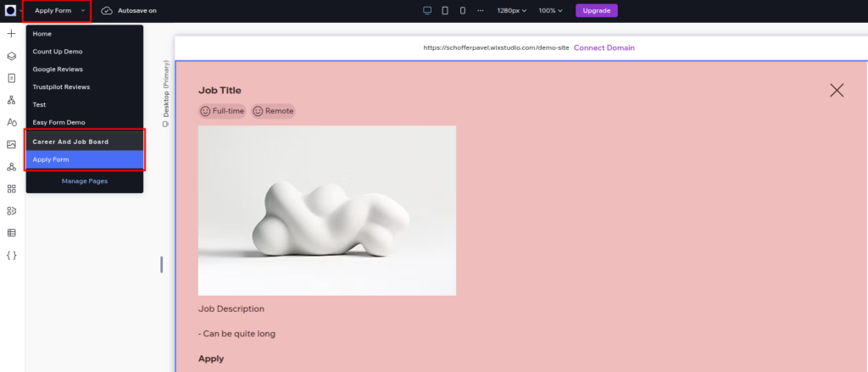
Task: Click the purple Upgrade button
Action: click(x=596, y=10)
